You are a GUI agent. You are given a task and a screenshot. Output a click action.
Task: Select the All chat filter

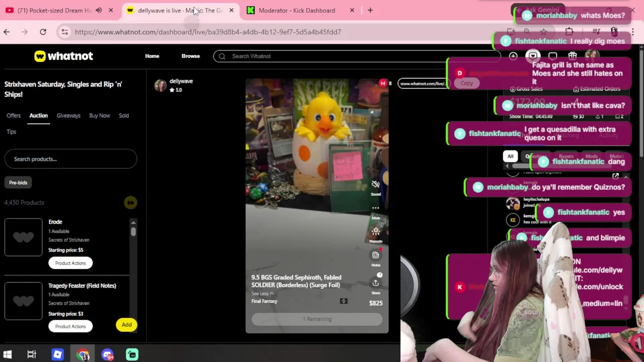[510, 156]
